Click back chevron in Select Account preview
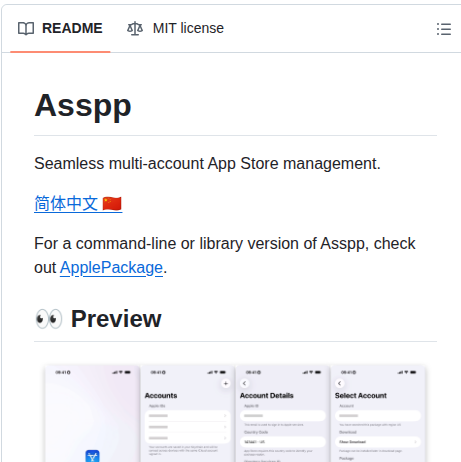Screen dimensions: 461x462 (x=340, y=384)
